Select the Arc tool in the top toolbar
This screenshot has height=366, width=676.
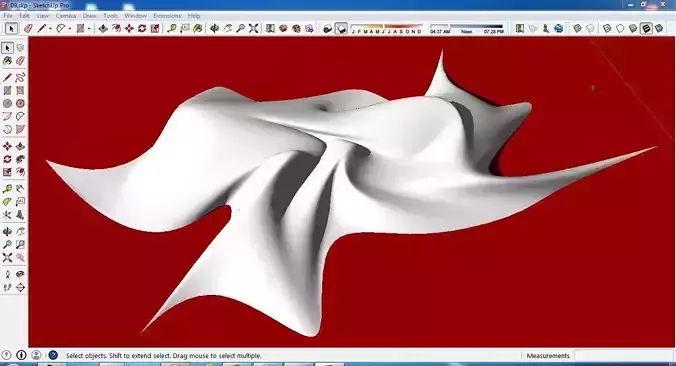click(61, 28)
